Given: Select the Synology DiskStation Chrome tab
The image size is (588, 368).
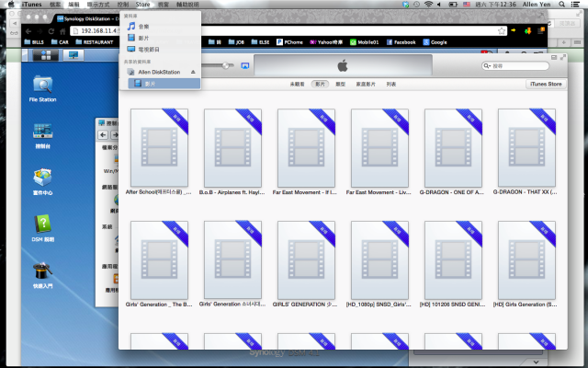Looking at the screenshot, I should pos(88,18).
